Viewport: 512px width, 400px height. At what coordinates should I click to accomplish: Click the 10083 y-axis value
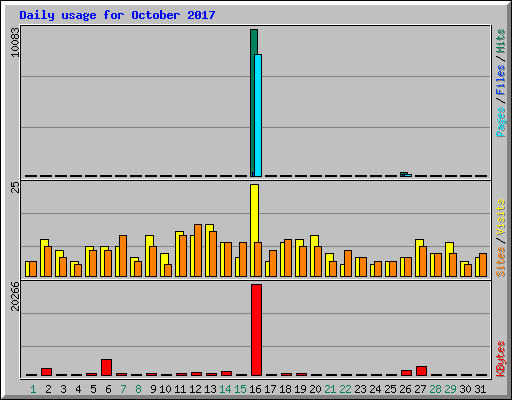pyautogui.click(x=15, y=42)
